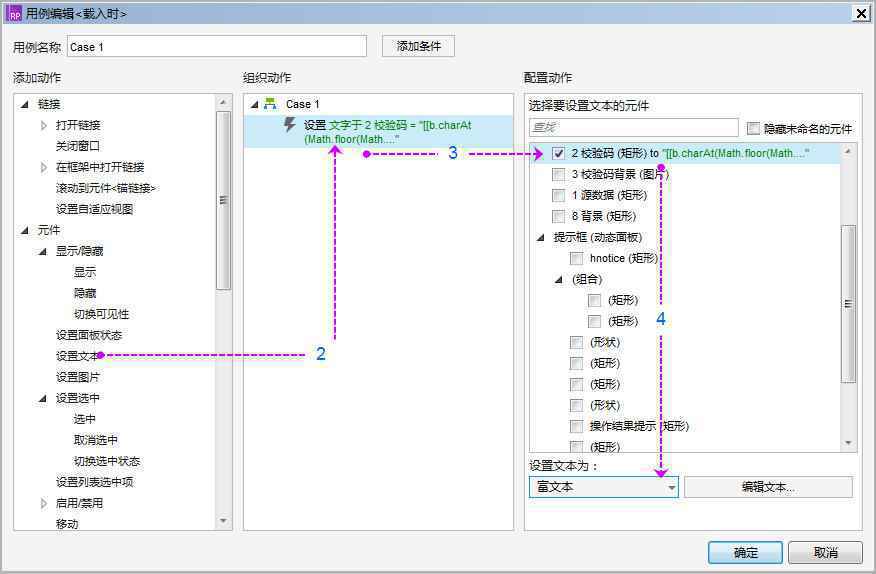Select the '选中' action

point(84,419)
